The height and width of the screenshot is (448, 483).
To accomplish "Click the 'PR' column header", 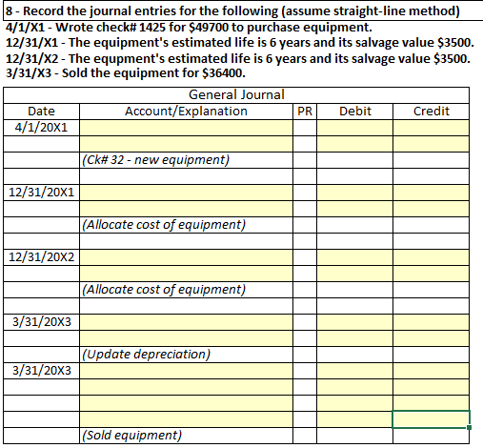I will [305, 112].
